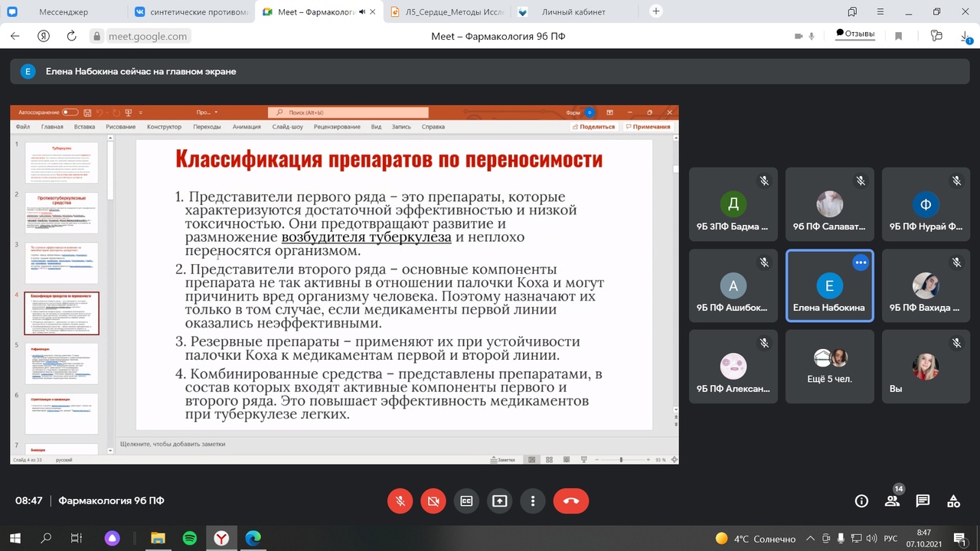
Task: Click Примечания button in PowerPoint
Action: (x=648, y=127)
